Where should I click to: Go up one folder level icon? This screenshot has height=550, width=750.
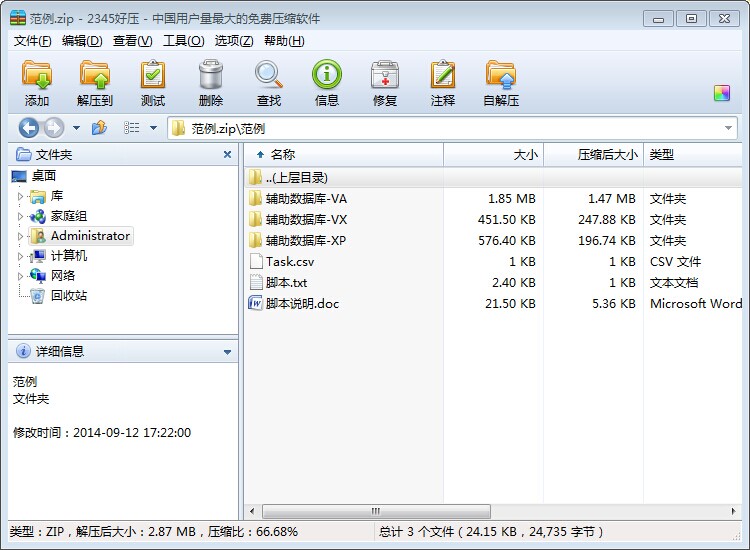tap(99, 128)
